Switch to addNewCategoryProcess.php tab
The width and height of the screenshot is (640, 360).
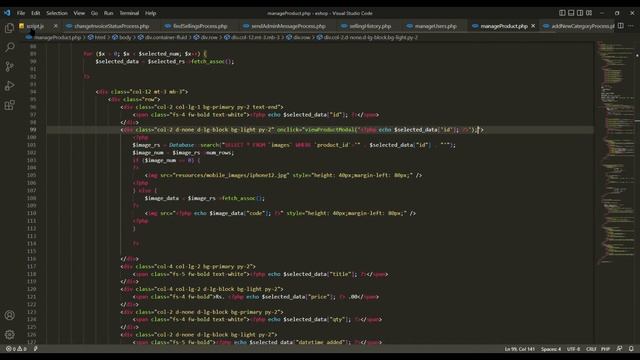point(580,26)
